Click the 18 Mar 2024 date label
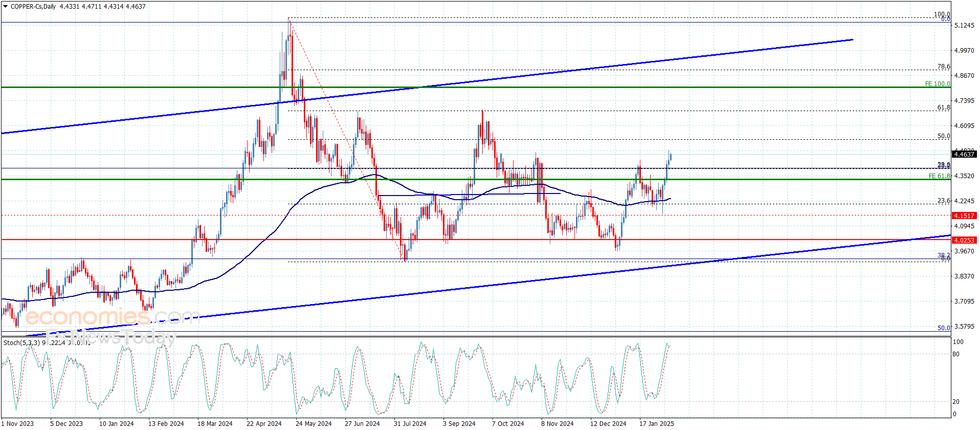This screenshot has width=980, height=430. 215,423
